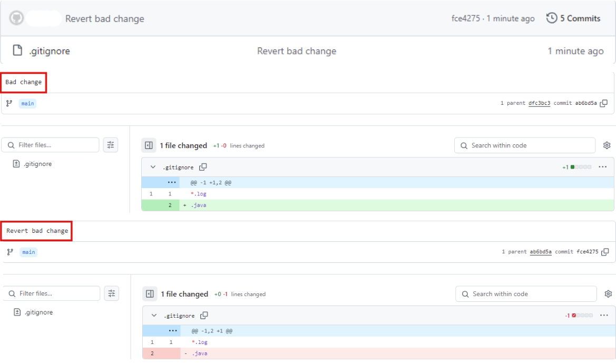
Task: Open parent commit dfc3bc3
Action: pyautogui.click(x=540, y=103)
